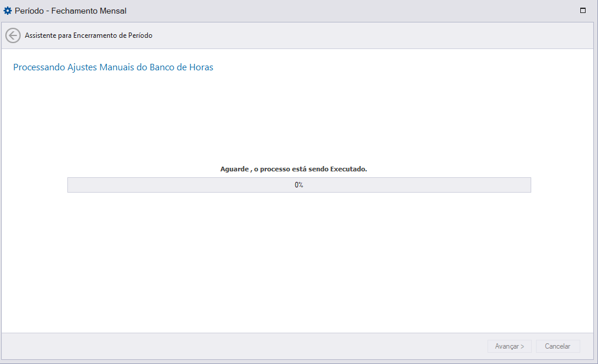The image size is (598, 364).
Task: Cancel the period closing wizard
Action: point(558,346)
